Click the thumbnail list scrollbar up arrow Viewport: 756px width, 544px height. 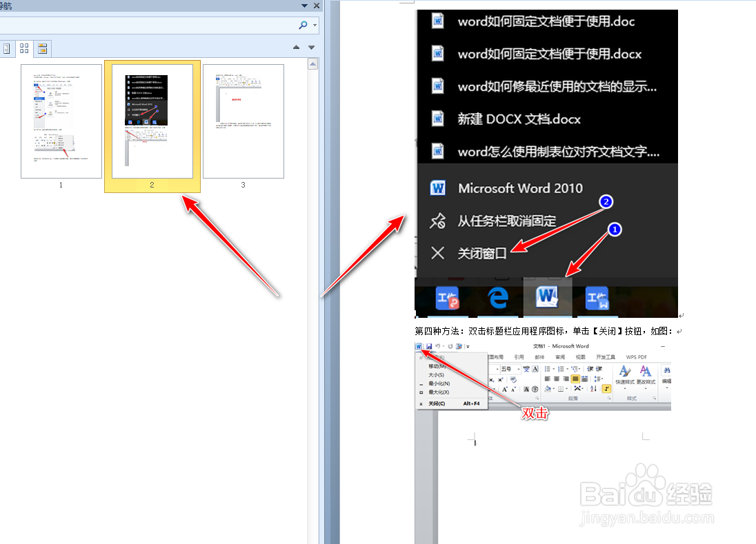click(312, 64)
